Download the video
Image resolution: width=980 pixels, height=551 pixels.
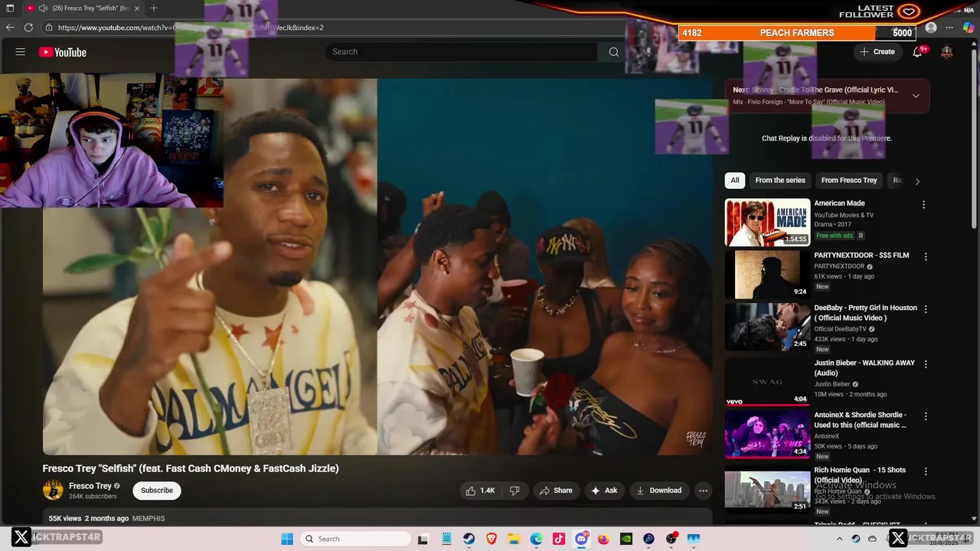pyautogui.click(x=658, y=491)
